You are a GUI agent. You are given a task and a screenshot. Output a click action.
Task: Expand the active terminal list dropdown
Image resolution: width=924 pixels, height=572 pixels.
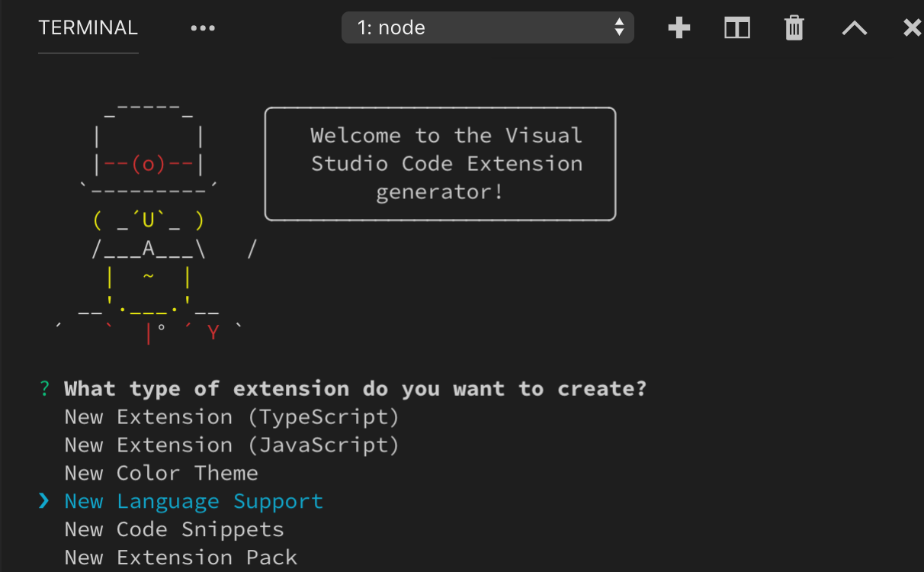tap(488, 27)
